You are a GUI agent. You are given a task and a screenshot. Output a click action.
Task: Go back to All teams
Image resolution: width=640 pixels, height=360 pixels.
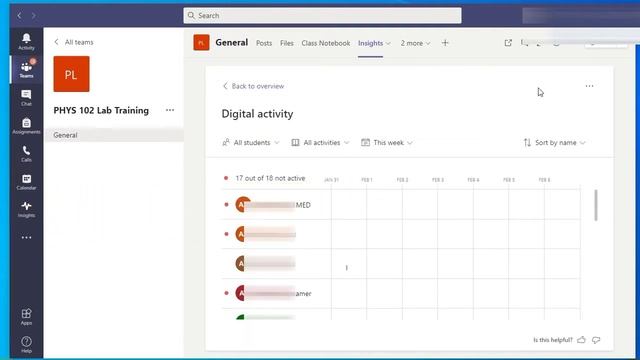tap(74, 42)
